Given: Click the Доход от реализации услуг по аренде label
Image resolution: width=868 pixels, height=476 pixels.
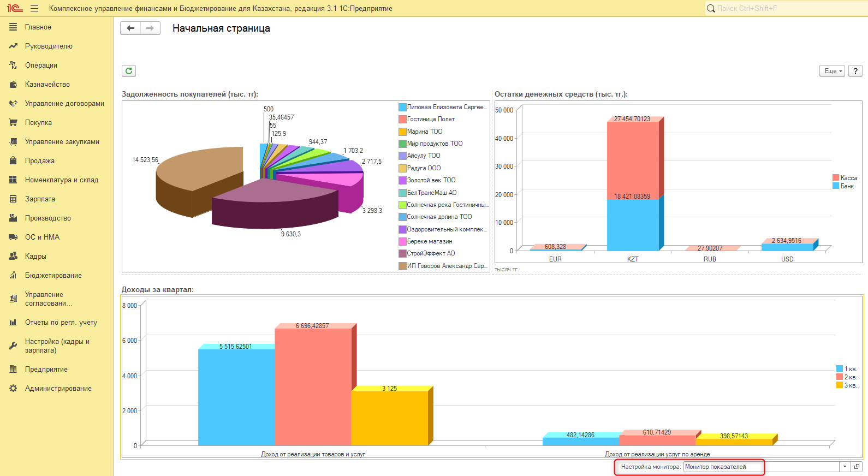Looking at the screenshot, I should click(x=657, y=454).
